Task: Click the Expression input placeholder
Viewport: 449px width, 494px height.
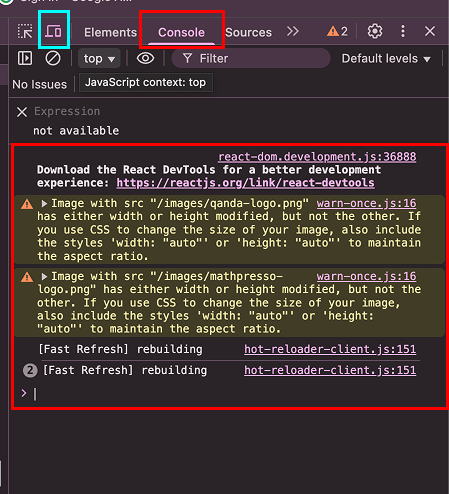Action: [x=67, y=111]
